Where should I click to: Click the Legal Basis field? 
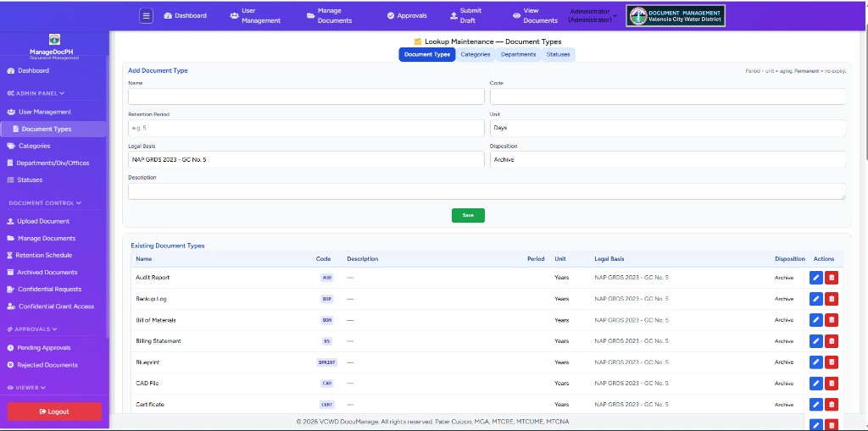click(306, 160)
